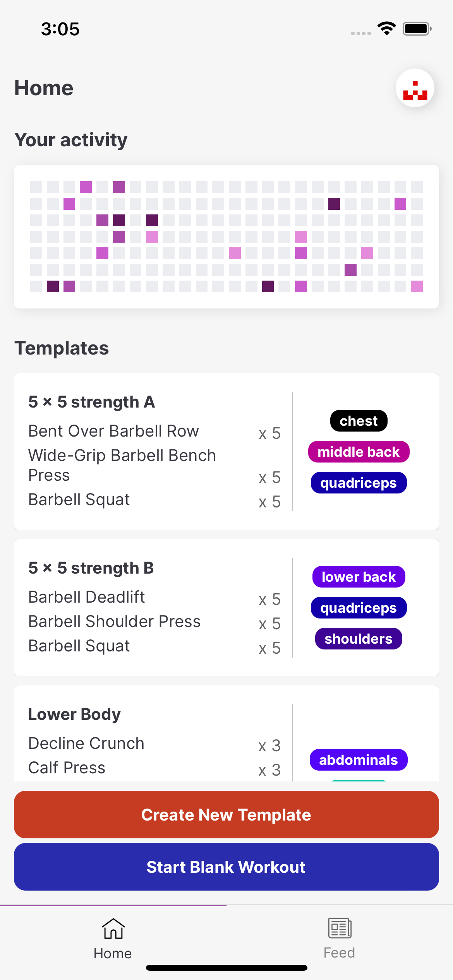453x980 pixels.
Task: Select the dark purple square in the activity grid's top-right area
Action: [x=334, y=204]
